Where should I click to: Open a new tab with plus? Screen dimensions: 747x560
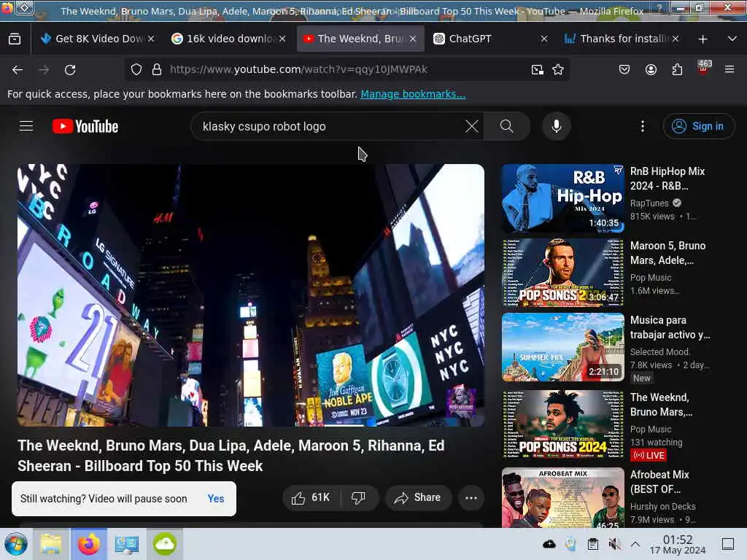703,39
